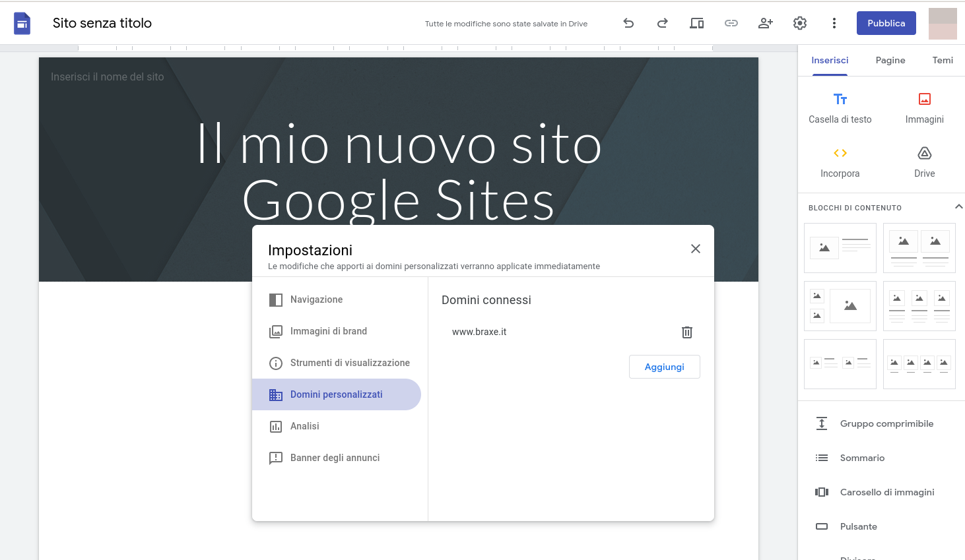
Task: Select content block with two images and captions
Action: (919, 248)
